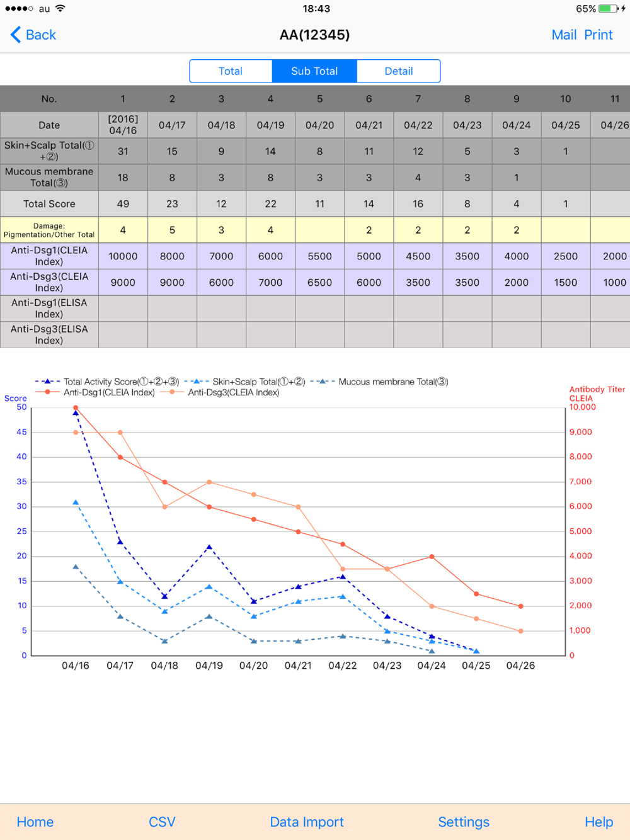Open the Settings section
The width and height of the screenshot is (630, 840).
point(464,822)
